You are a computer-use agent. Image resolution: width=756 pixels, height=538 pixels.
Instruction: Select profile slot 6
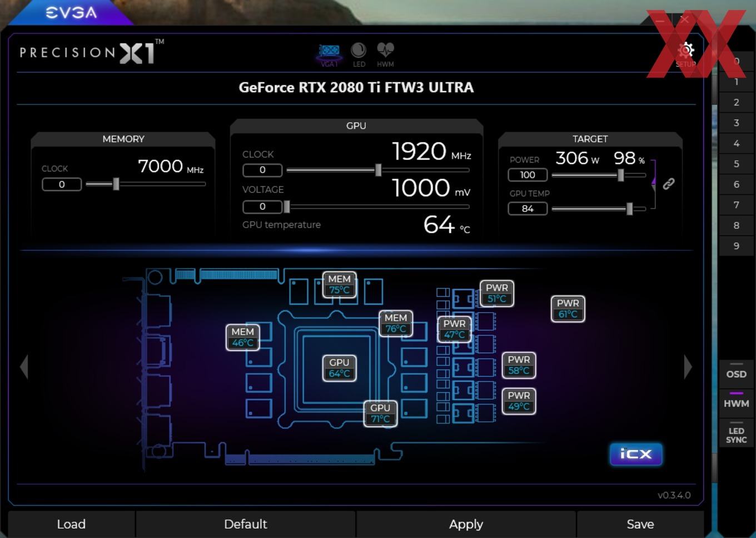[737, 185]
